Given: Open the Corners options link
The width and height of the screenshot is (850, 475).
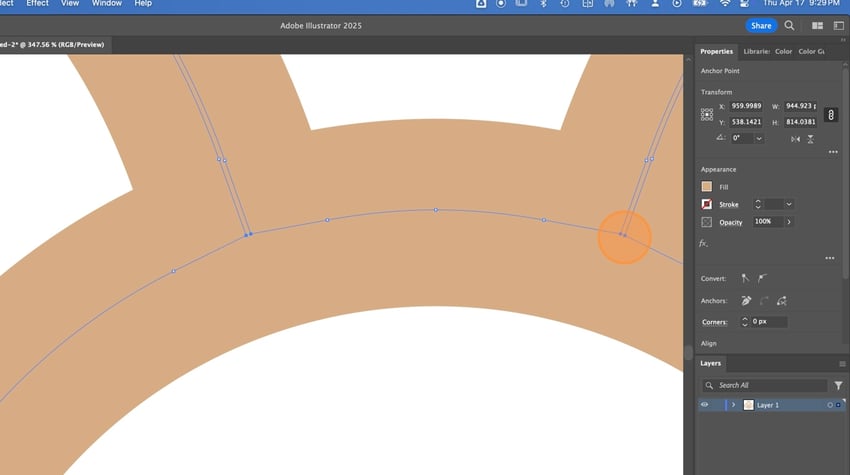Looking at the screenshot, I should pos(714,322).
